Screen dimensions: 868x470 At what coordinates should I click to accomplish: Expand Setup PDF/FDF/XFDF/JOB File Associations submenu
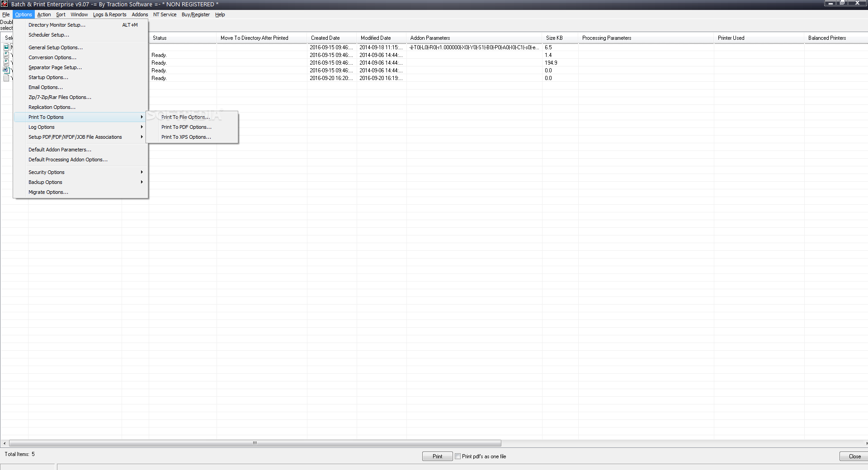(81, 137)
